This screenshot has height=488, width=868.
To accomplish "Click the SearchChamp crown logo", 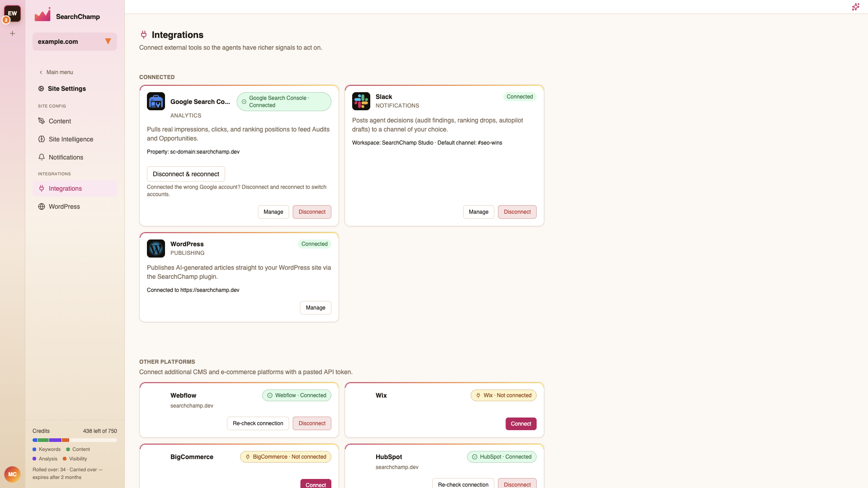I will pos(42,15).
